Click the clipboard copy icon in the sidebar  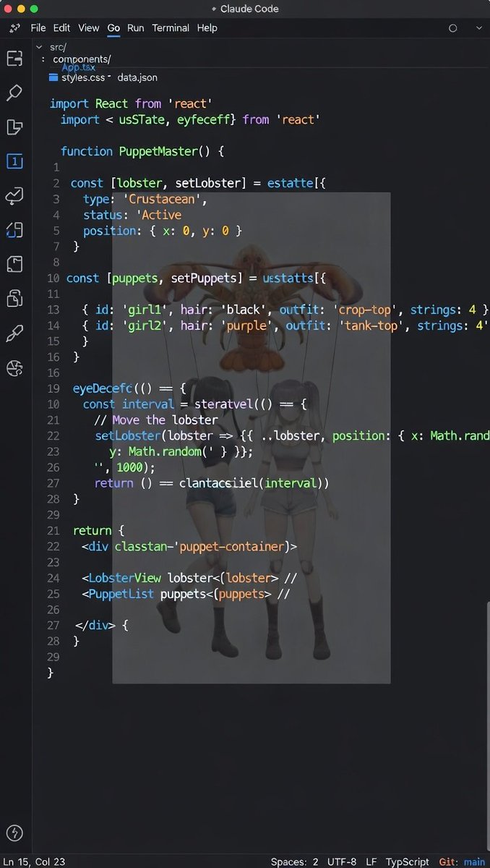click(x=14, y=298)
